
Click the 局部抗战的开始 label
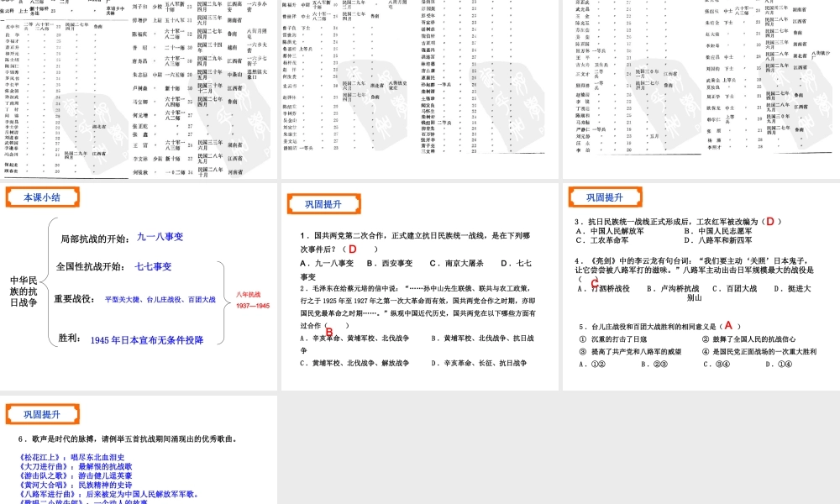pos(95,239)
